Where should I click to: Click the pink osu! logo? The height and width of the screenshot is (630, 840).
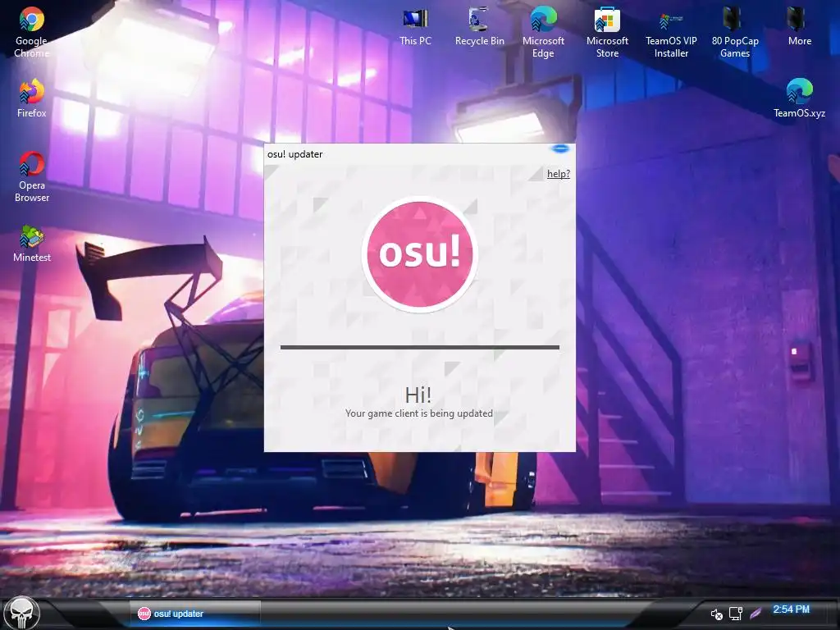[419, 254]
